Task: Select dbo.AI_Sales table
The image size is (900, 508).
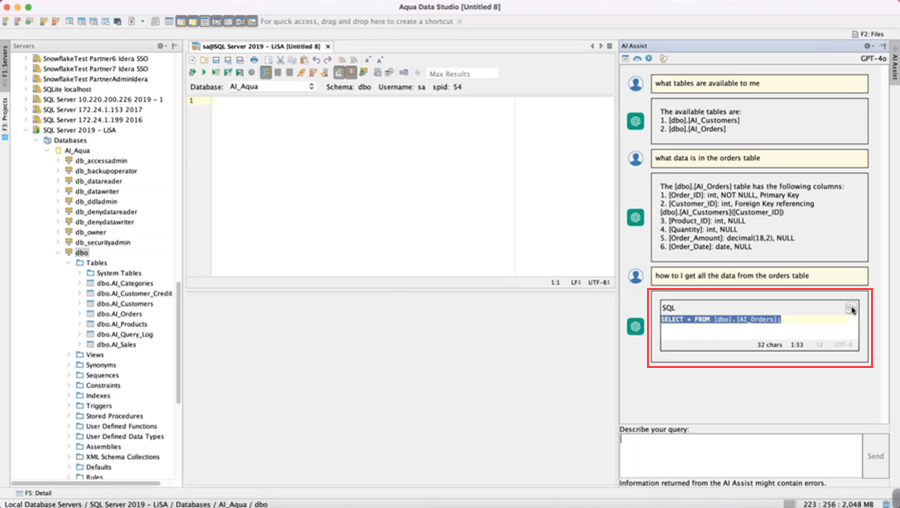Action: point(116,344)
